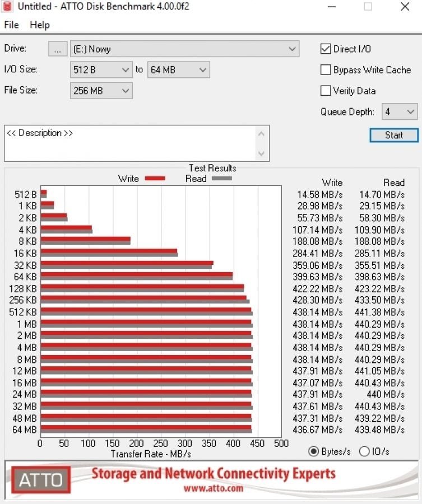Open the www.atto.com link

pos(214,488)
